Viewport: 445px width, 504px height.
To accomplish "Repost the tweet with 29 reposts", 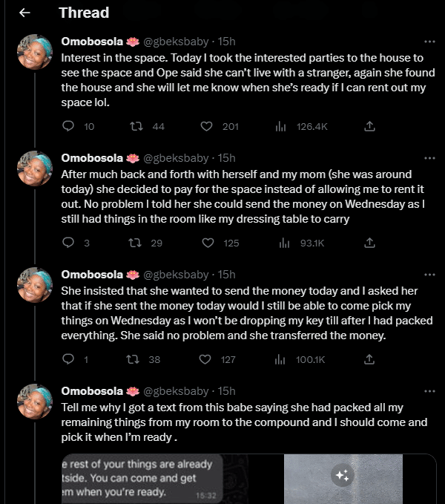I will click(136, 243).
